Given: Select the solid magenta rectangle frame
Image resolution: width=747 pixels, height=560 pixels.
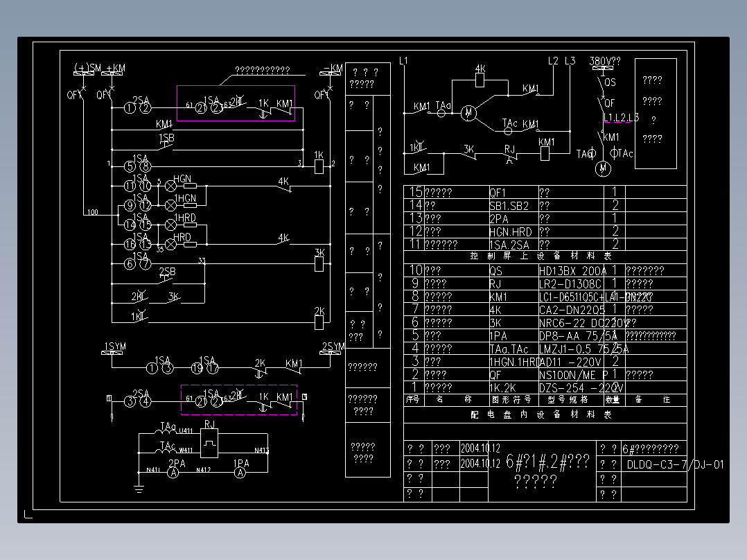Looking at the screenshot, I should [236, 103].
